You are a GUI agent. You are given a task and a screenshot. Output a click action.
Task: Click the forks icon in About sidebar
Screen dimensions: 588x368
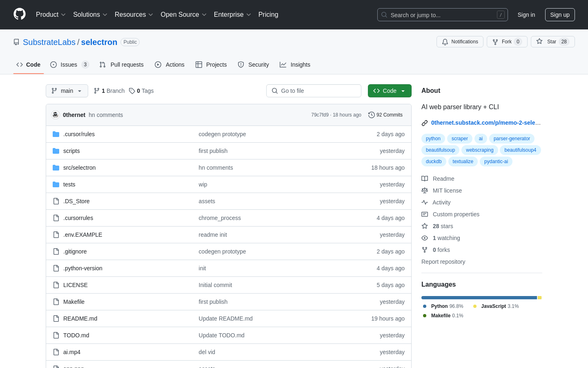[425, 250]
